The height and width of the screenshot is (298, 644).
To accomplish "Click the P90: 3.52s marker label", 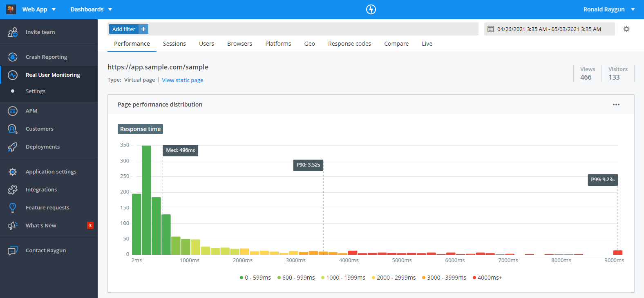I will point(308,165).
